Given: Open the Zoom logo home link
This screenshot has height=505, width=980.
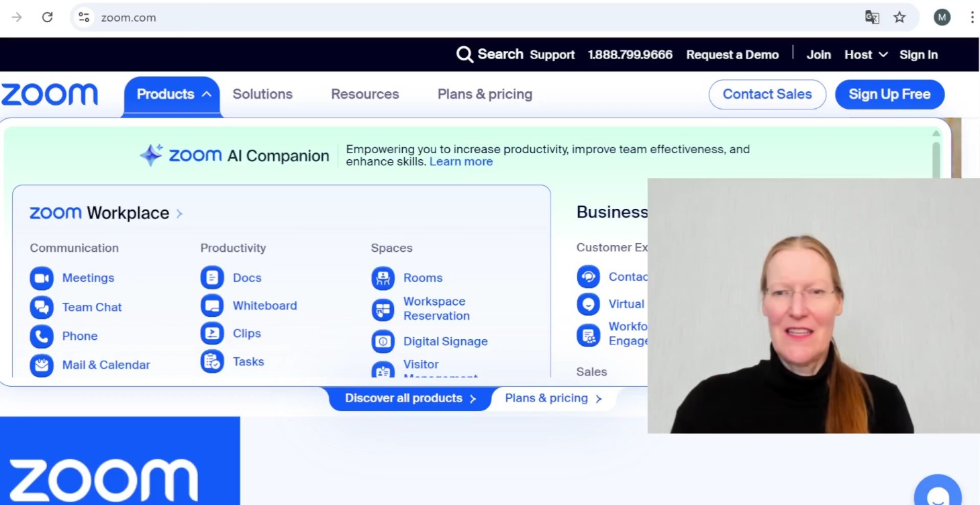Looking at the screenshot, I should click(50, 95).
